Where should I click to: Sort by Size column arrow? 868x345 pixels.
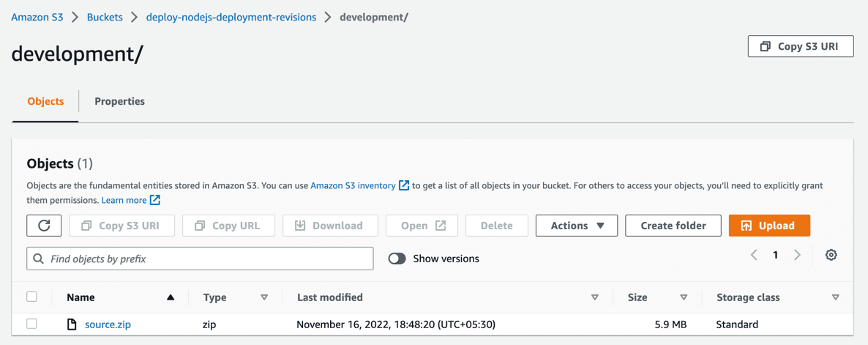[684, 298]
